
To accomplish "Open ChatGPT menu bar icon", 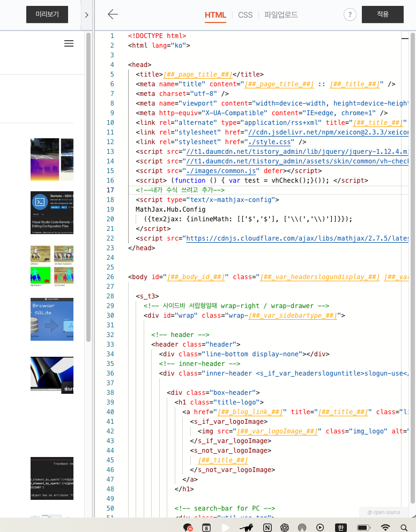I will click(x=285, y=528).
